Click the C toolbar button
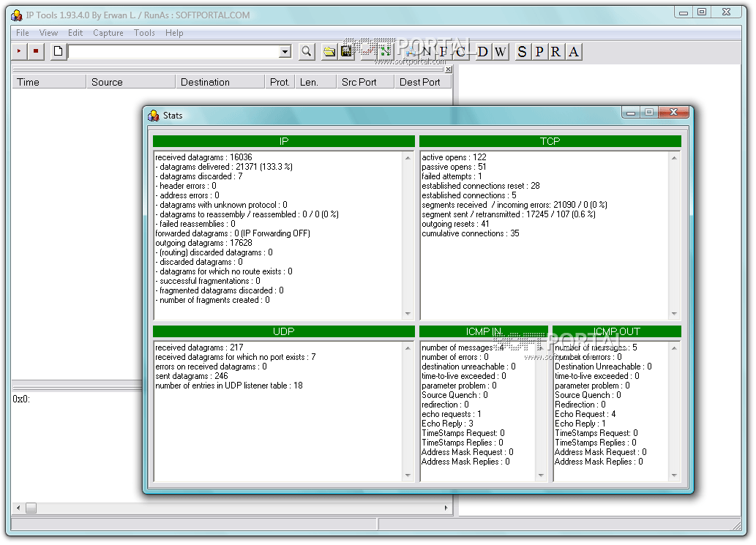Screen dimensions: 756x545 click(x=461, y=51)
